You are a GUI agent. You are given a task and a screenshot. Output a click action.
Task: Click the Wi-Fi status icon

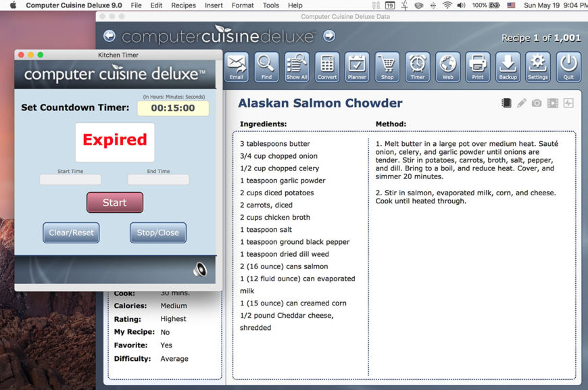[447, 5]
